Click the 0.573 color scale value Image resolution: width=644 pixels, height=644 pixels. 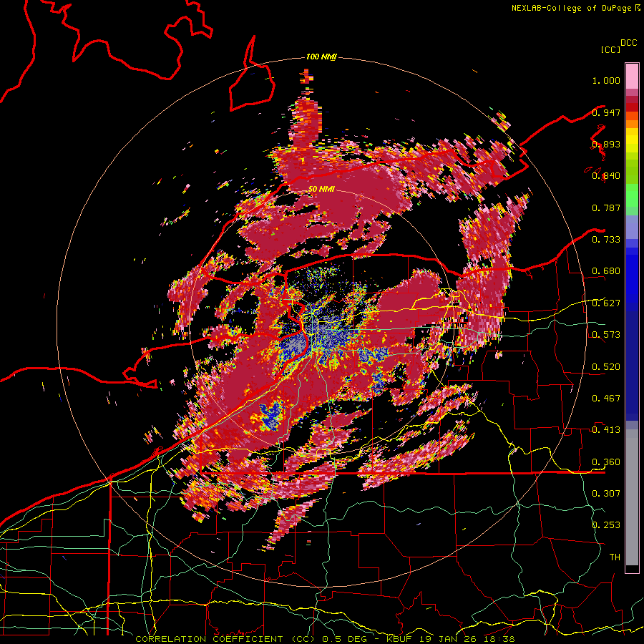point(606,335)
